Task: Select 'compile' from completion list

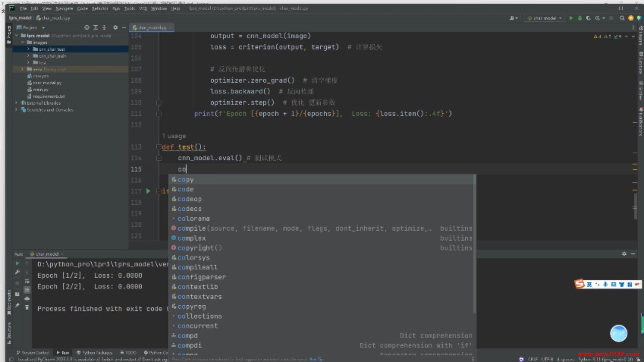Action: coord(192,228)
